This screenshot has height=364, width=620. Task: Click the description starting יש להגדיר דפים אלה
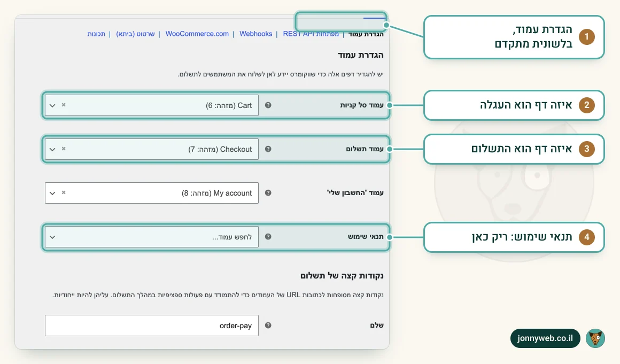coord(281,74)
